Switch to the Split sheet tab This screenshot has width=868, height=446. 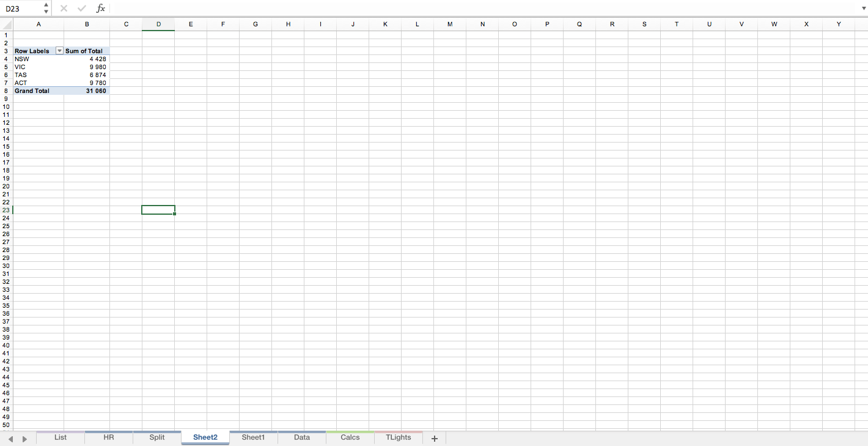pyautogui.click(x=157, y=437)
